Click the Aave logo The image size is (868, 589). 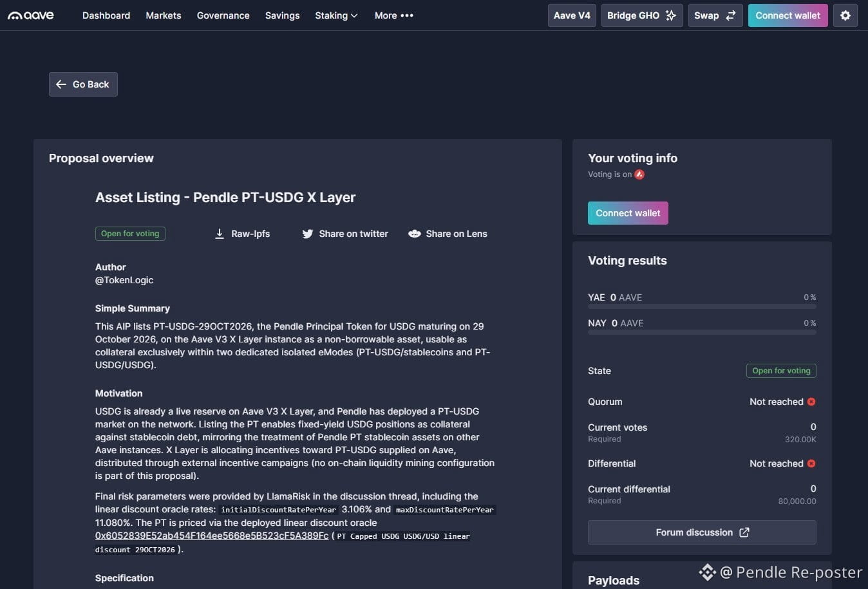pyautogui.click(x=31, y=15)
